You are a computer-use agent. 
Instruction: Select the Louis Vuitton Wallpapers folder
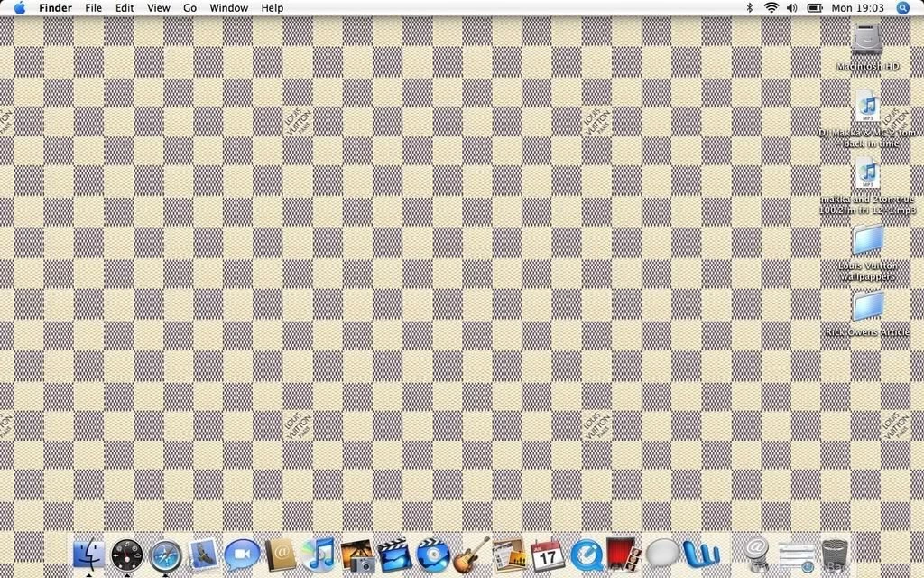[x=867, y=239]
